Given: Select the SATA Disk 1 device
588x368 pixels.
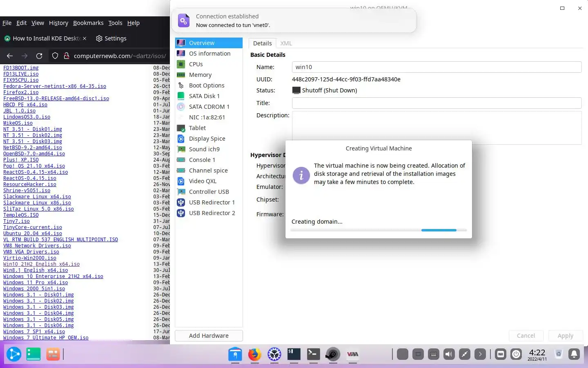Looking at the screenshot, I should pyautogui.click(x=209, y=96).
